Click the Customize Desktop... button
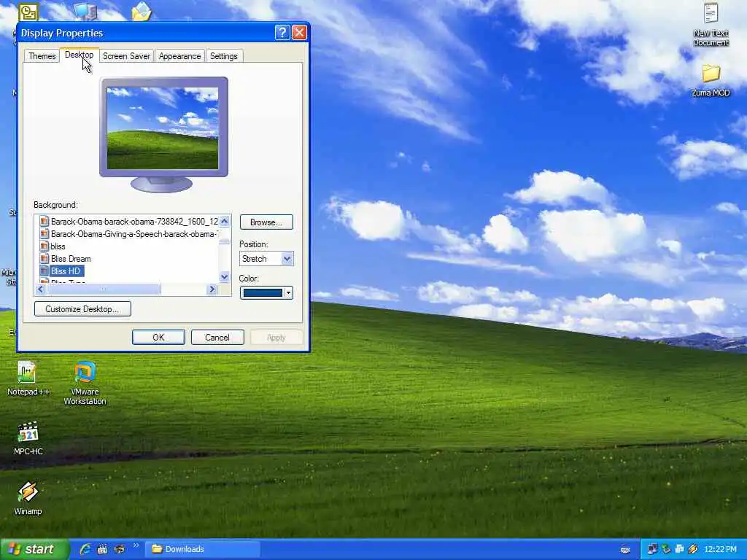The height and width of the screenshot is (560, 747). coord(83,309)
